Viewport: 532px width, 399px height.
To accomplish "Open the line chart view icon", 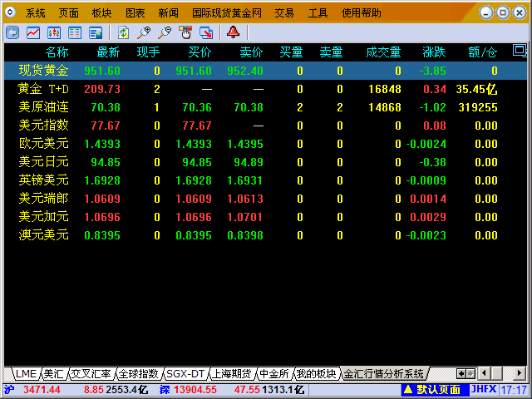I will pos(33,32).
